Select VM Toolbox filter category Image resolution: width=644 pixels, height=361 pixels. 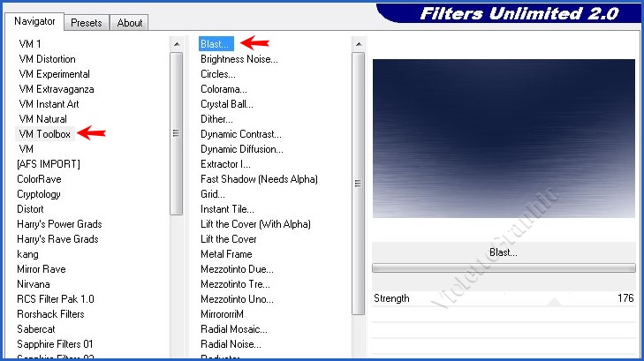coord(44,134)
